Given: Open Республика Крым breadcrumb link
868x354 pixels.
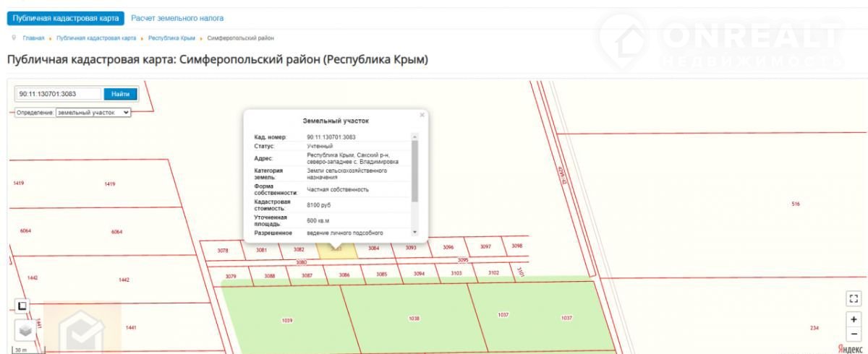Looking at the screenshot, I should tap(172, 38).
